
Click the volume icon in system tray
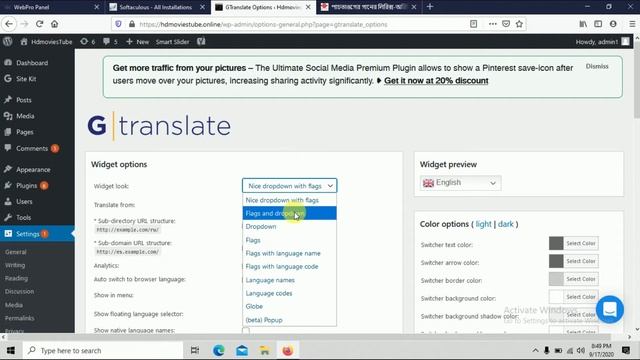pos(580,351)
